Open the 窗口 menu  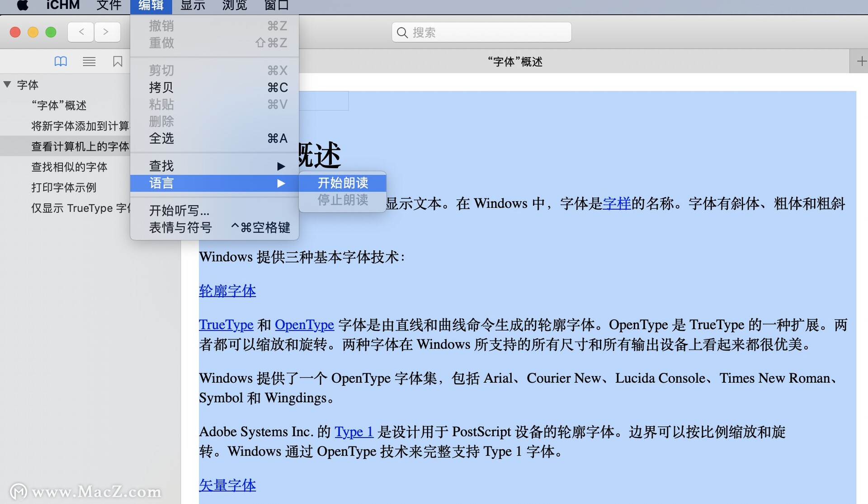[x=276, y=5]
